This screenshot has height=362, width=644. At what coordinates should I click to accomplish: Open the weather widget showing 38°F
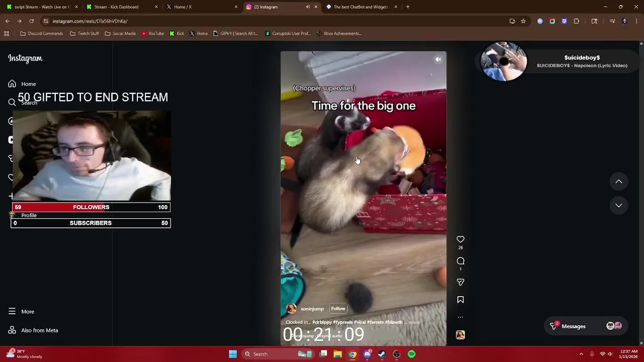[x=24, y=354]
